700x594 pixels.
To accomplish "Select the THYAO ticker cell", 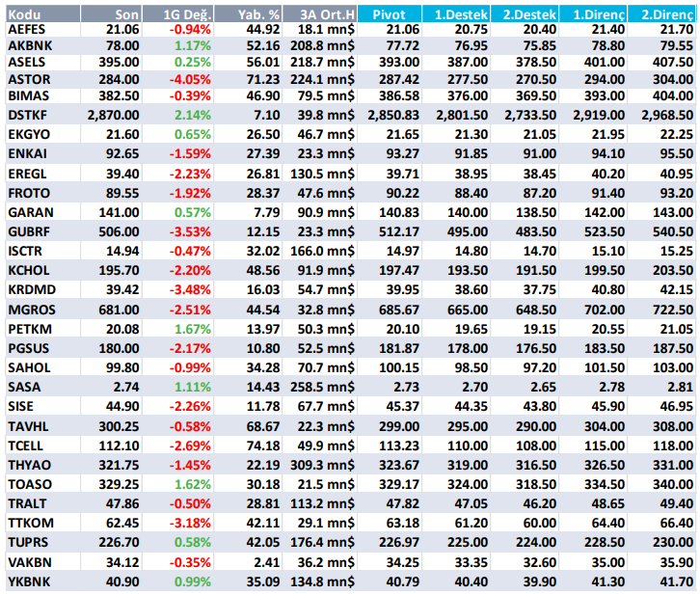I will [42, 466].
